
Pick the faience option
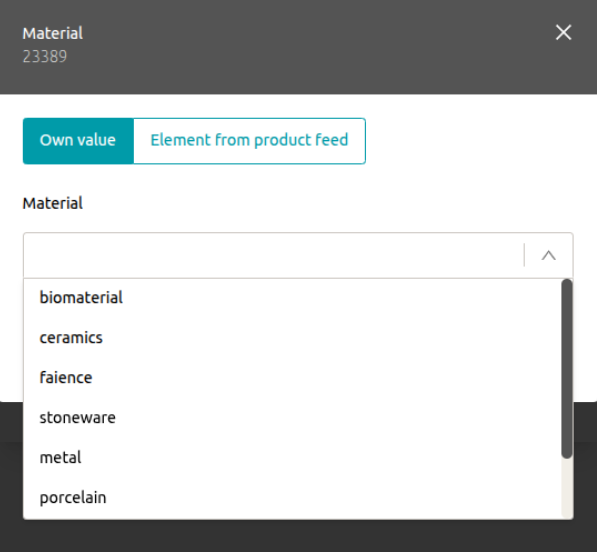292,378
